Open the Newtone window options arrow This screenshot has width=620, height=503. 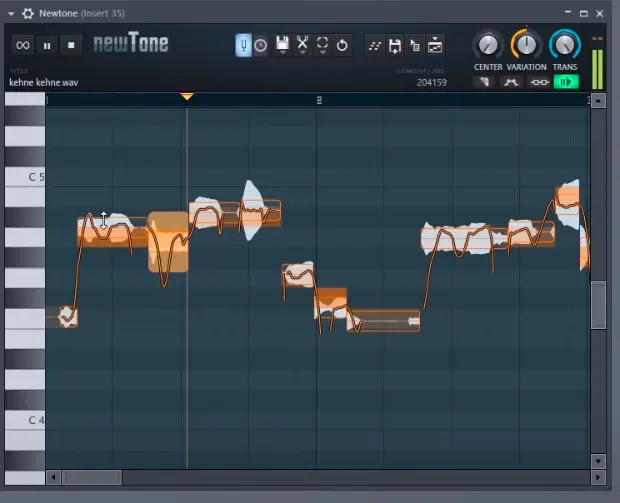[x=11, y=12]
